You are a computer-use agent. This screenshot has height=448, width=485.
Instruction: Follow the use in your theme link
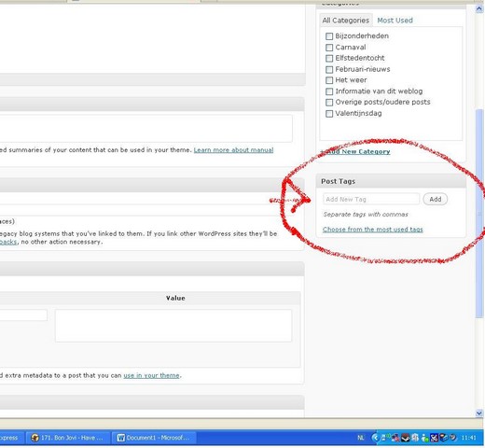click(151, 375)
